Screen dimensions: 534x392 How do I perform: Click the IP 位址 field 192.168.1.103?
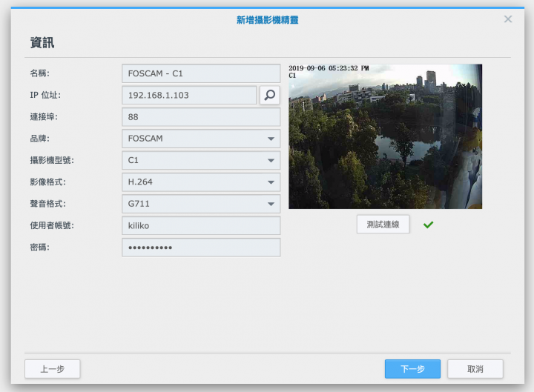click(189, 95)
